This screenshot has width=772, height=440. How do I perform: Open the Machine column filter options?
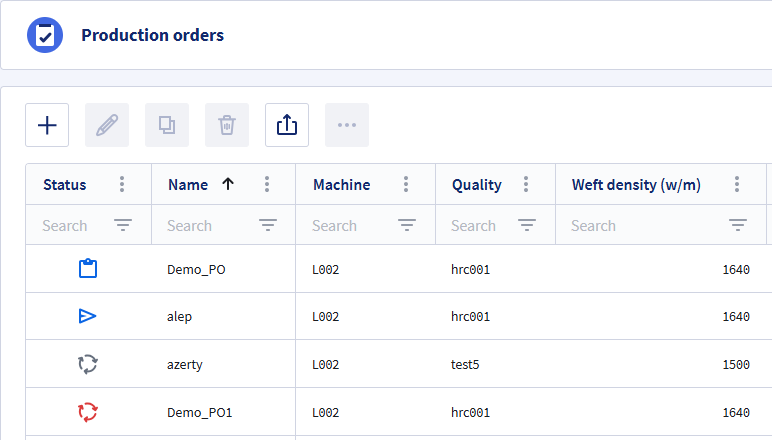tap(407, 225)
